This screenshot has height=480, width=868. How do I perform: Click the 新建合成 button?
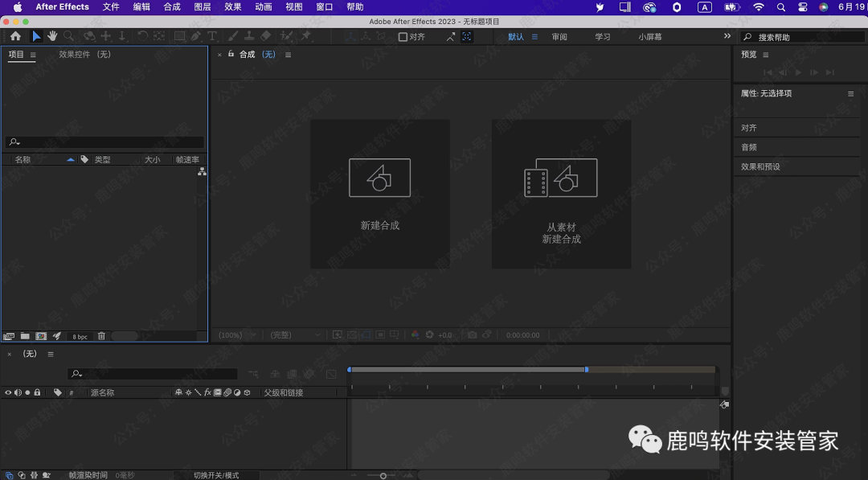tap(379, 193)
